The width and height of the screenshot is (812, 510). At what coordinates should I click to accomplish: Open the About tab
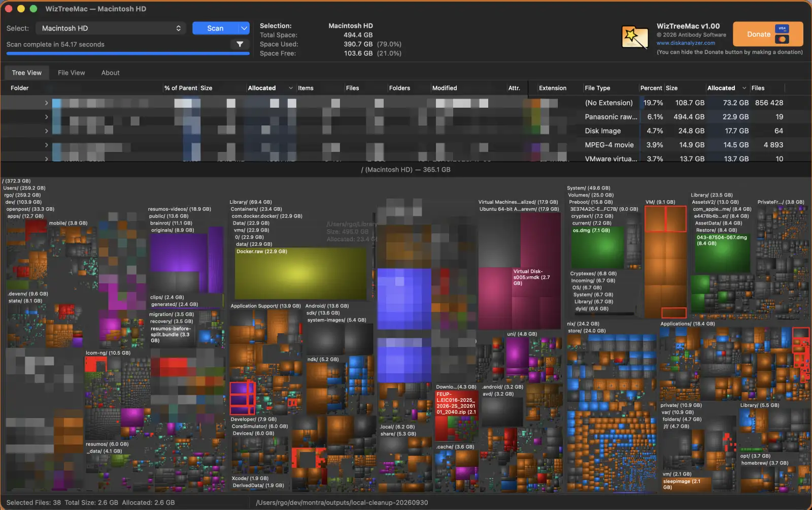110,73
